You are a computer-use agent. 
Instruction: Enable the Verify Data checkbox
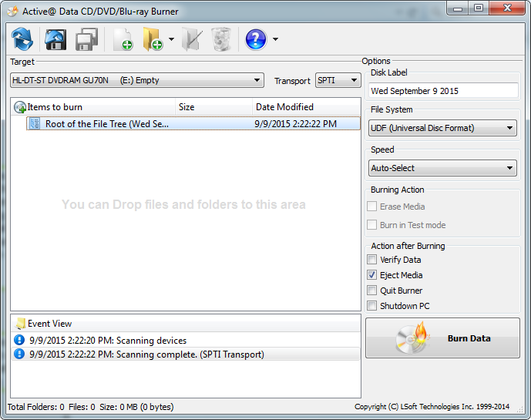click(371, 260)
